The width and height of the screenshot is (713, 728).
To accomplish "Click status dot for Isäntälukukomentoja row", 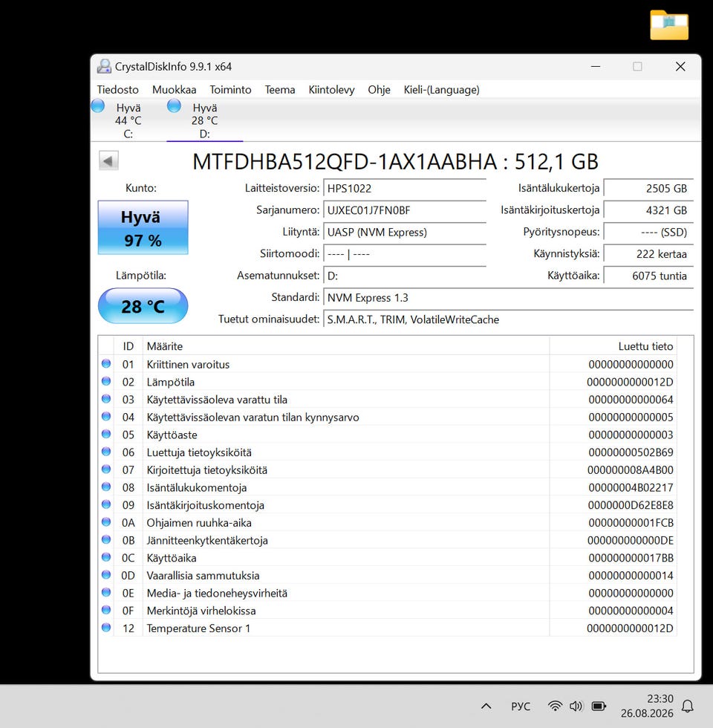I will pos(106,487).
